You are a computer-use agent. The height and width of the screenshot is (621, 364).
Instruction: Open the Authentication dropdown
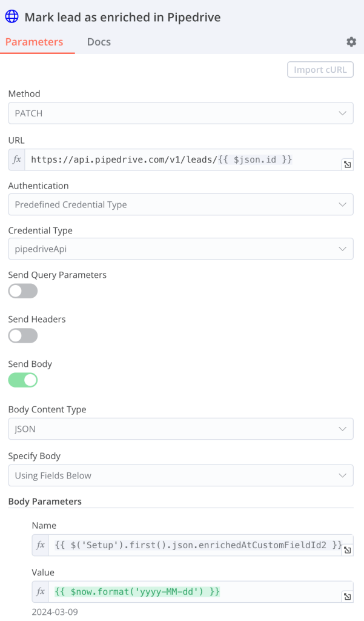click(x=182, y=204)
